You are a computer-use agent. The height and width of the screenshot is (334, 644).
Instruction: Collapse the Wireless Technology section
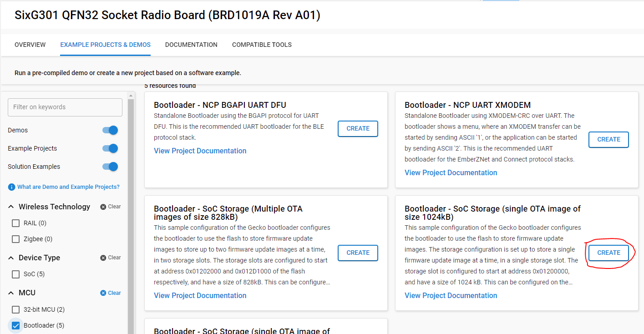(11, 207)
